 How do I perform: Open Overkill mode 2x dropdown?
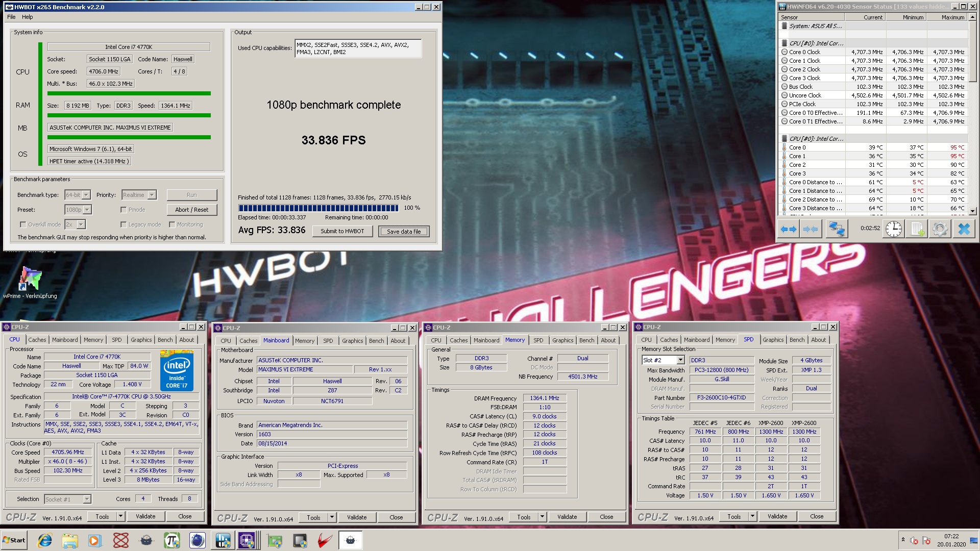[x=81, y=224]
